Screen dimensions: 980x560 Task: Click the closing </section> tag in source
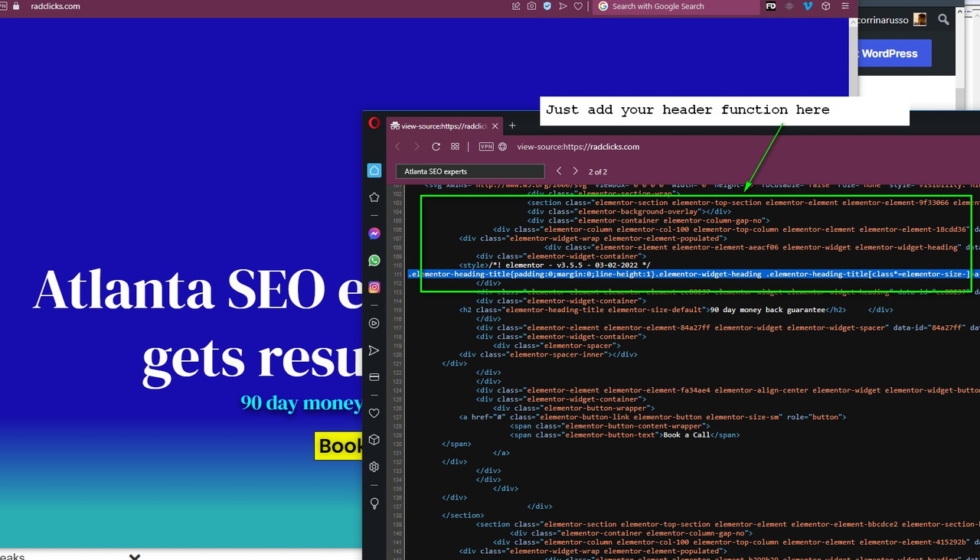coord(463,515)
